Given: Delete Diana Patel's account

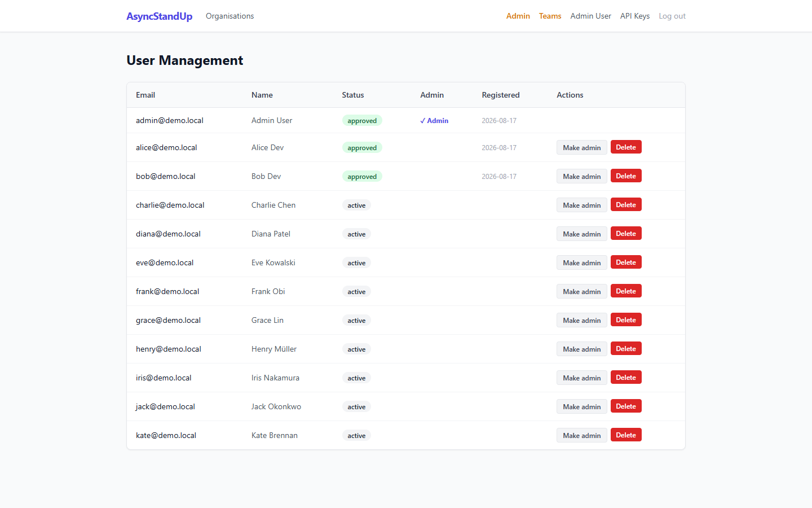Looking at the screenshot, I should (x=626, y=234).
